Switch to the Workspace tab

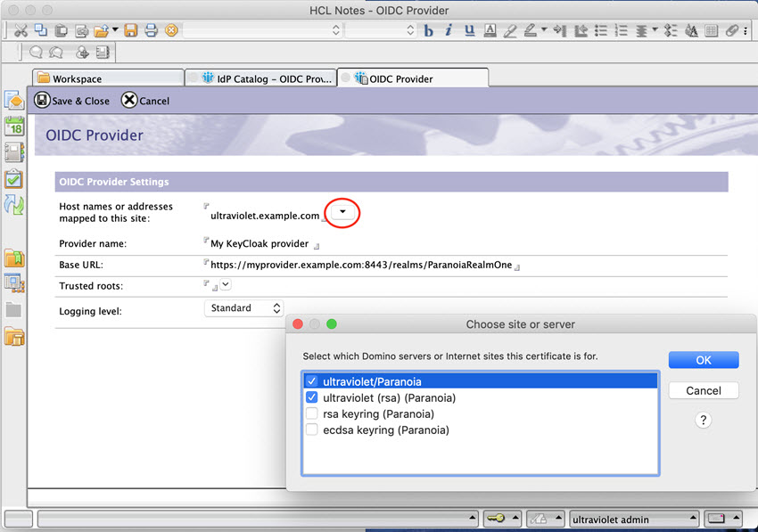[x=108, y=78]
